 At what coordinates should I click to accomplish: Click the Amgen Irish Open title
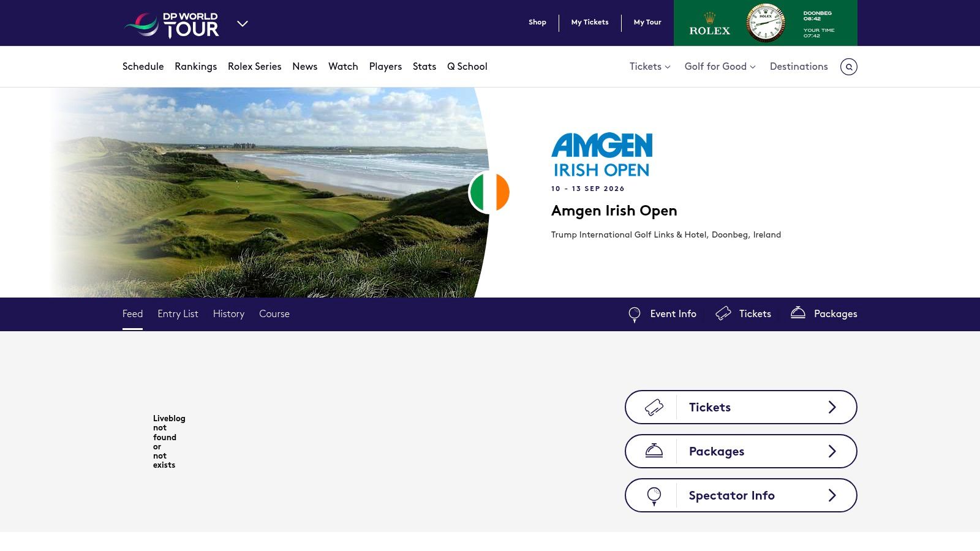614,211
